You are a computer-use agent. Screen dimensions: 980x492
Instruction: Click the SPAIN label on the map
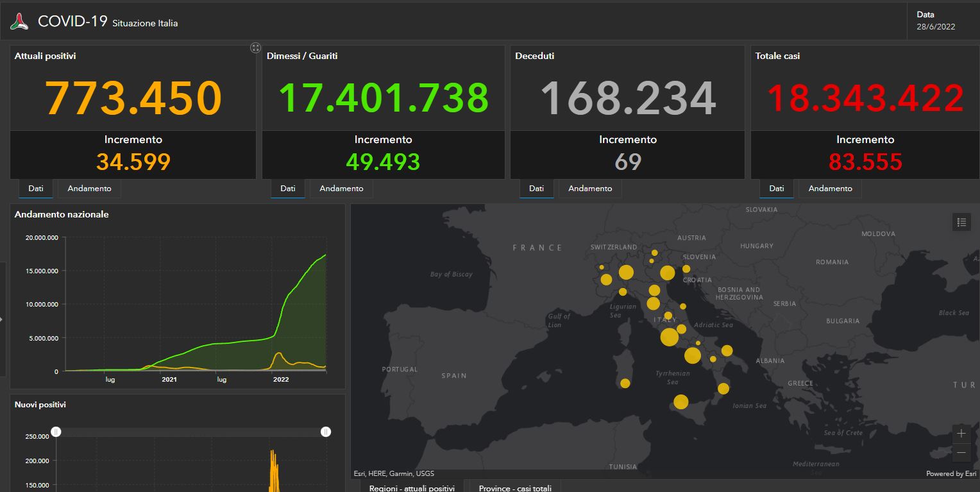tap(454, 375)
